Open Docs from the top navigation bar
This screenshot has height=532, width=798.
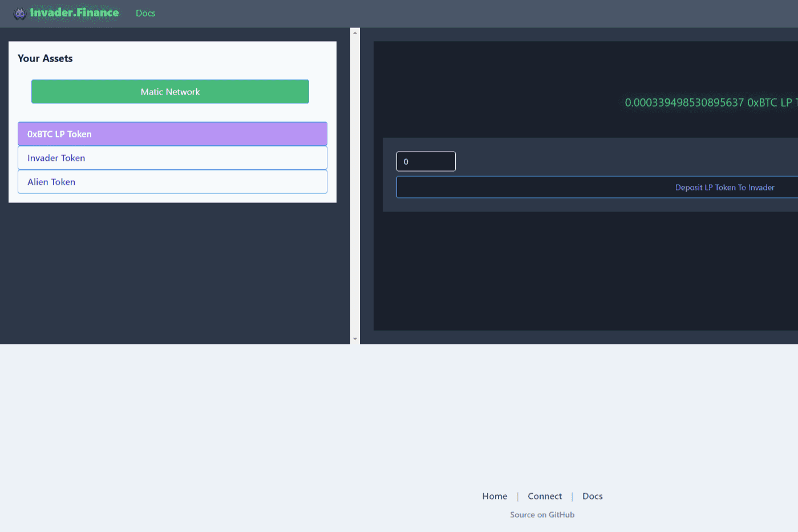[145, 13]
